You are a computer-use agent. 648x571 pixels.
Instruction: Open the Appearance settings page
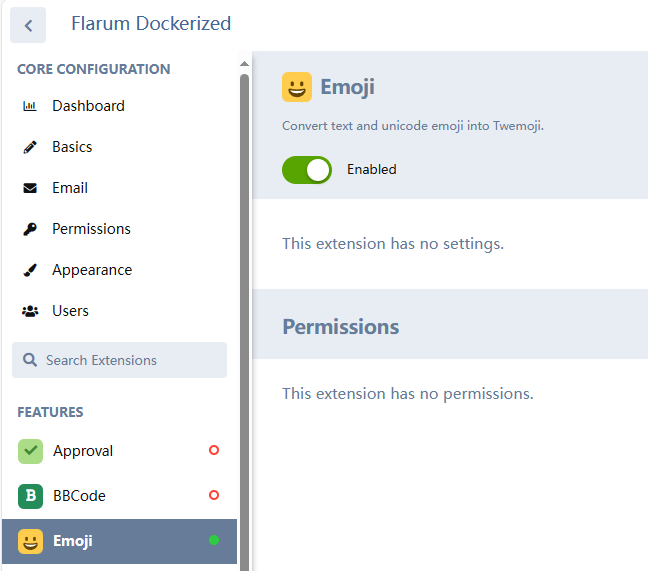pos(119,270)
